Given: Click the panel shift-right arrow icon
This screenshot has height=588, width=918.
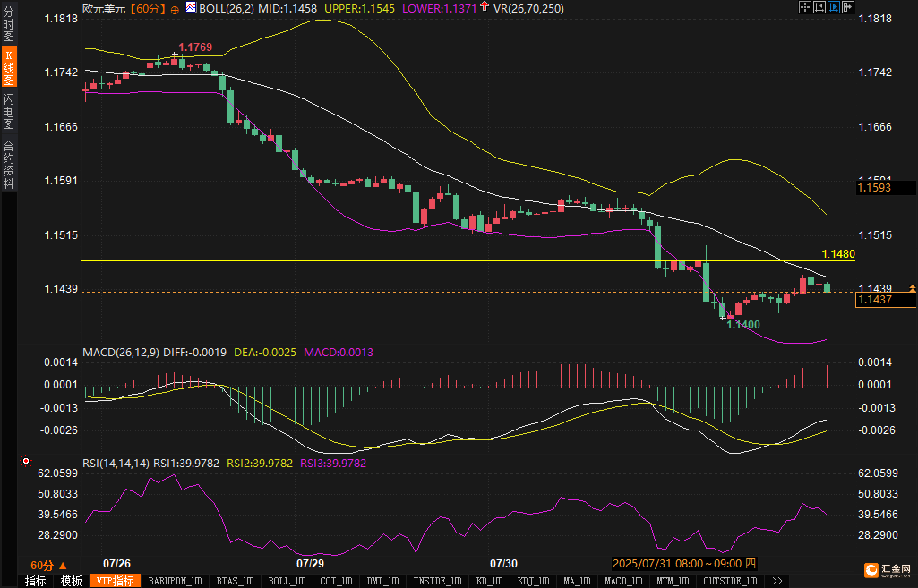Looking at the screenshot, I should tap(848, 7).
